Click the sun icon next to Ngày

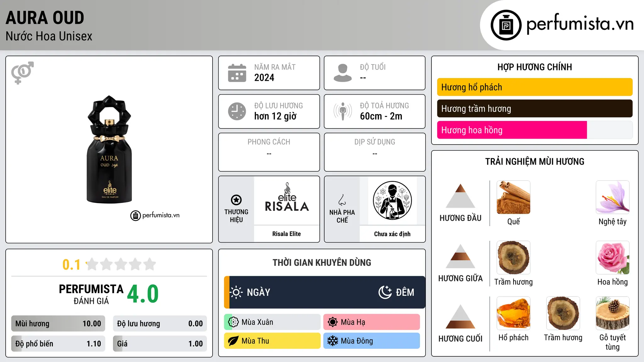coord(236,292)
